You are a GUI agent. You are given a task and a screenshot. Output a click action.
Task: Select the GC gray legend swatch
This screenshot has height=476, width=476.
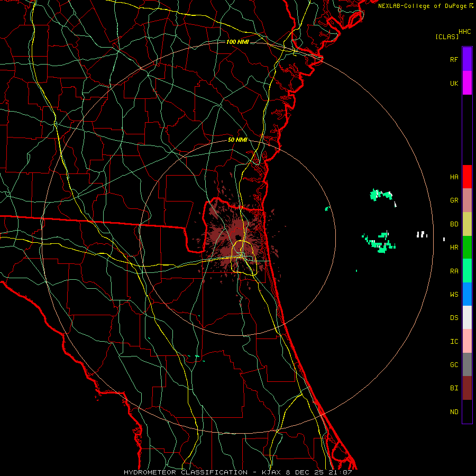point(467,364)
